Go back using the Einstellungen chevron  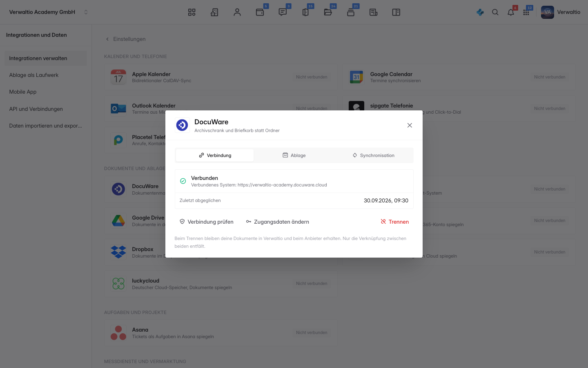(x=107, y=39)
